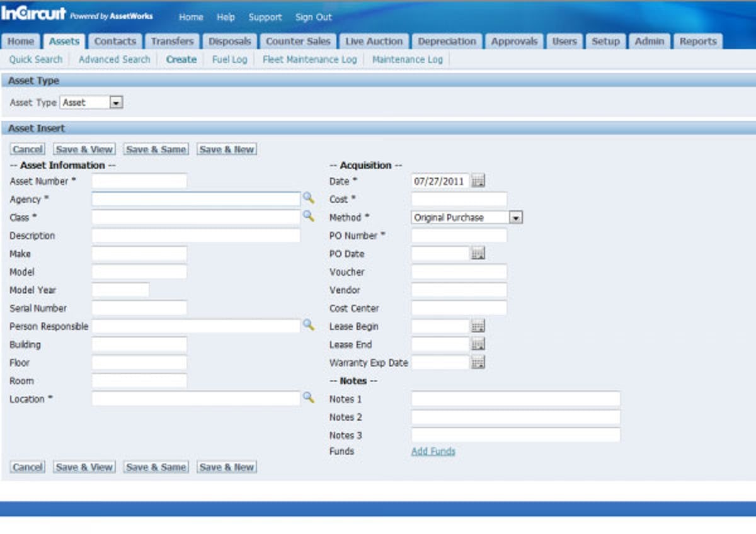Switch to the Depreciation tab
Screen dimensions: 756x534
click(x=447, y=41)
